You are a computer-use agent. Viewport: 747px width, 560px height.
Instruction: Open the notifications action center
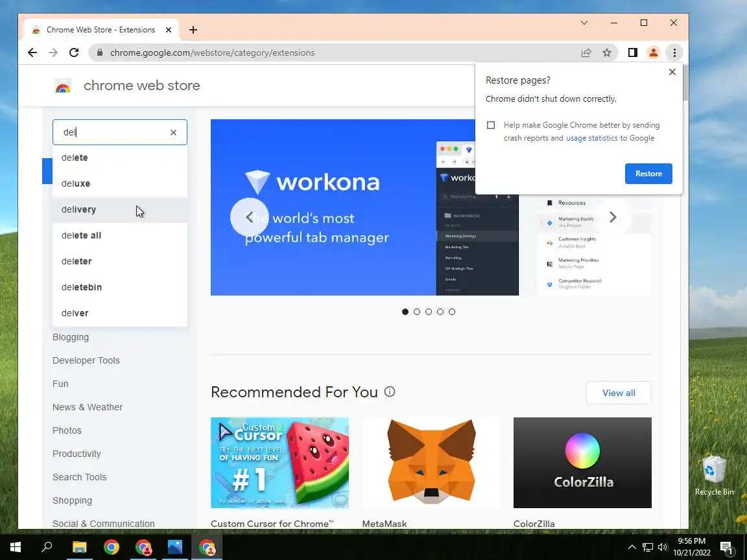[726, 548]
